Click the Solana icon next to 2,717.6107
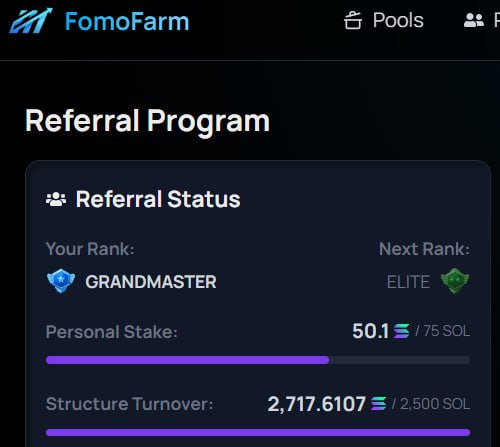Screen dimensions: 500x447 379,404
